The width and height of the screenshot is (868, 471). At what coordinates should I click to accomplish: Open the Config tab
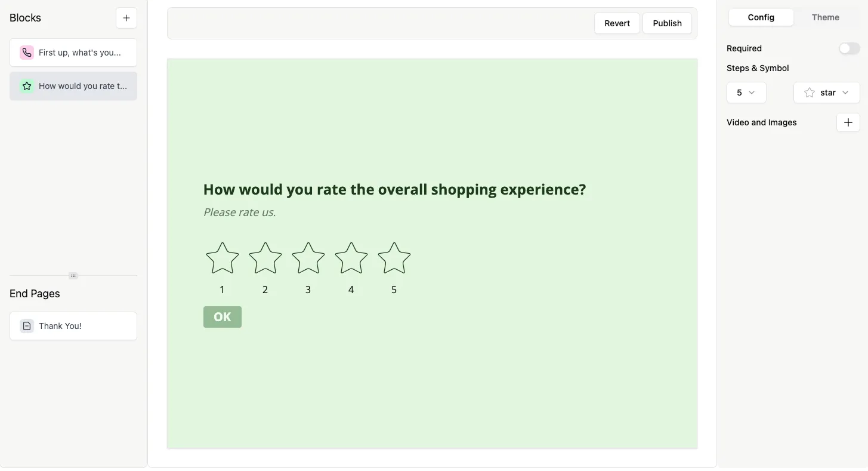(x=761, y=17)
